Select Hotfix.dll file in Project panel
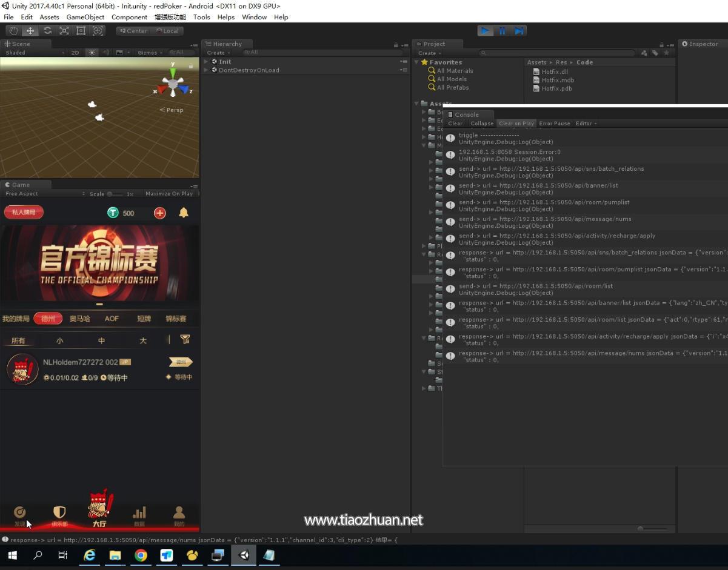Viewport: 728px width, 570px height. point(555,71)
